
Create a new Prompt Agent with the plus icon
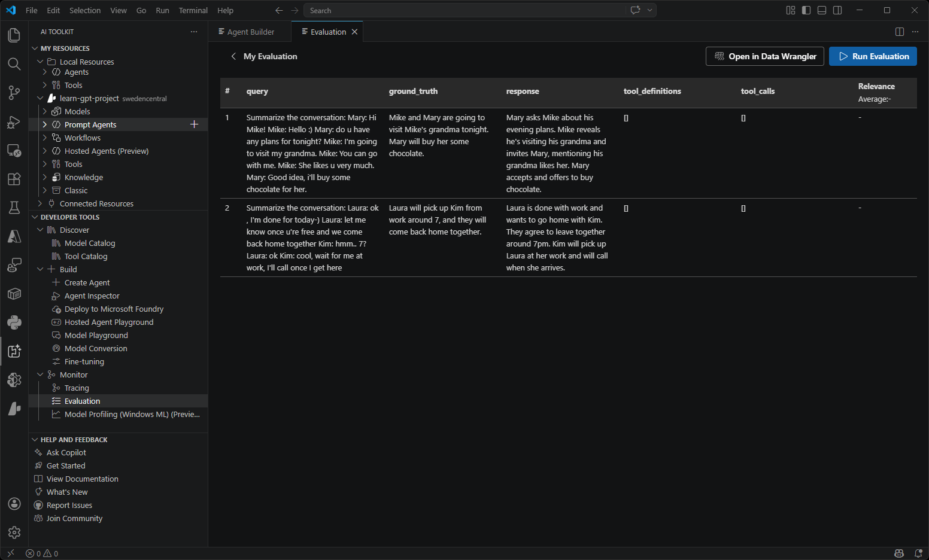point(194,124)
